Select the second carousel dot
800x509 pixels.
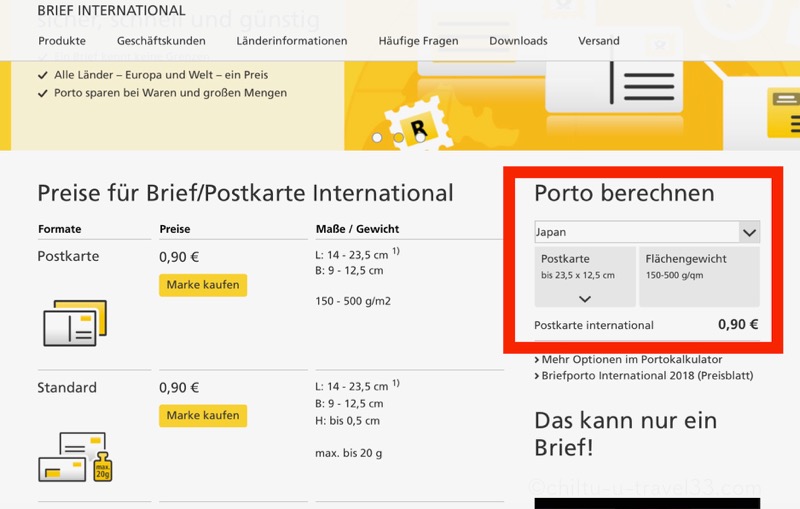[398, 137]
